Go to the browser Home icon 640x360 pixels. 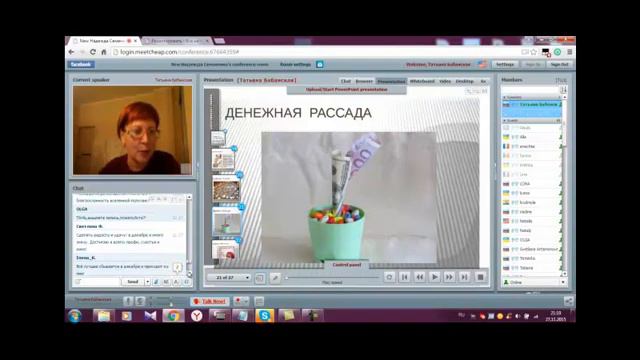[x=104, y=52]
